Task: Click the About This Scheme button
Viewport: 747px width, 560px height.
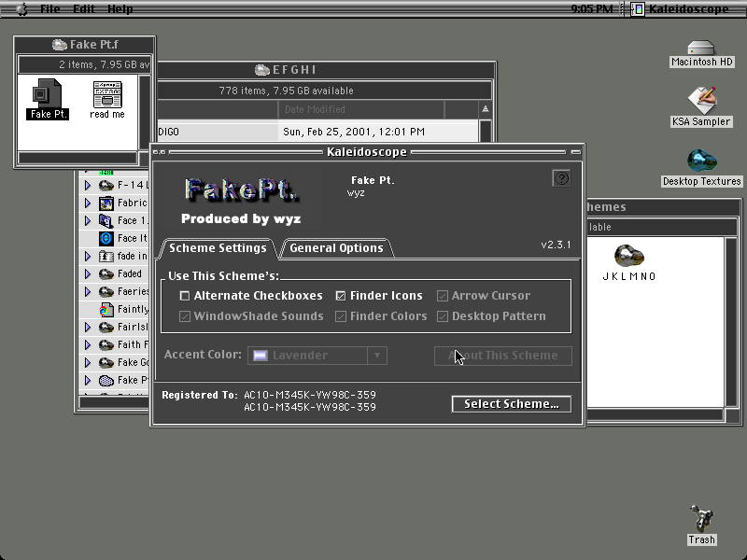Action: 503,356
